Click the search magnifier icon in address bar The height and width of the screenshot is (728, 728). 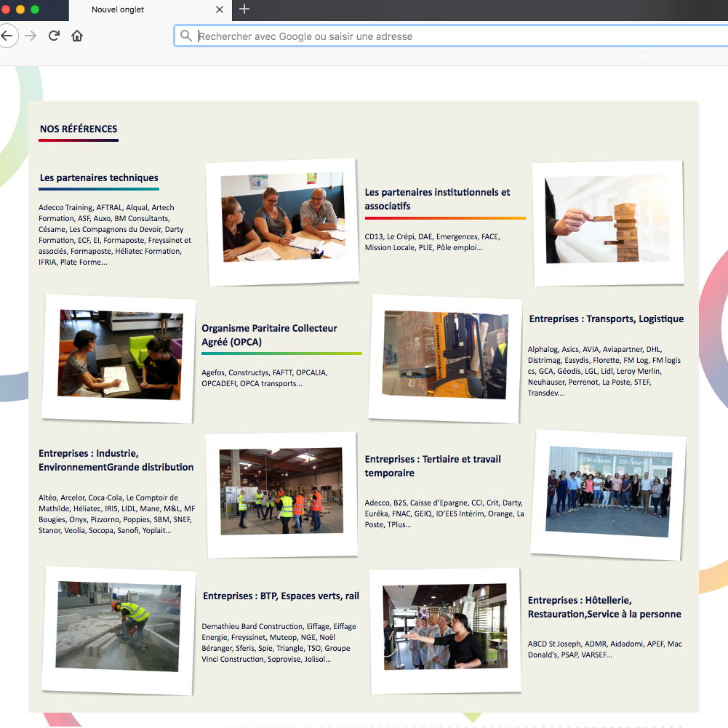pyautogui.click(x=185, y=36)
